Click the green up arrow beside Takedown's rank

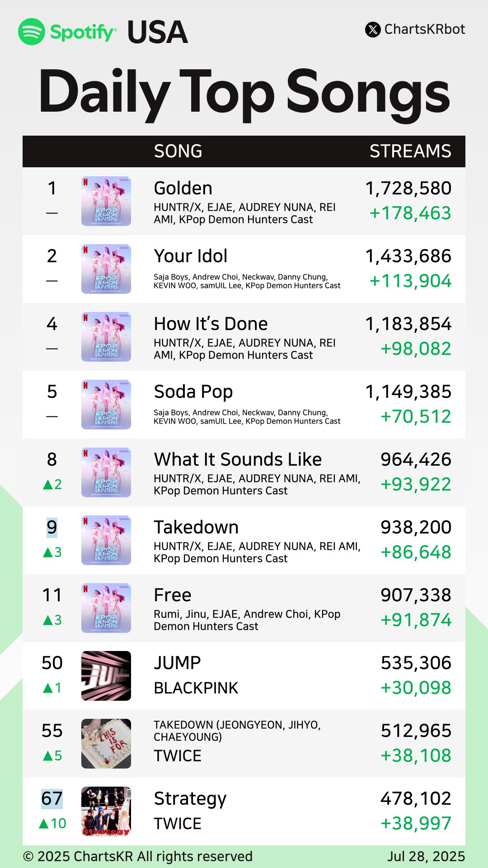click(47, 552)
